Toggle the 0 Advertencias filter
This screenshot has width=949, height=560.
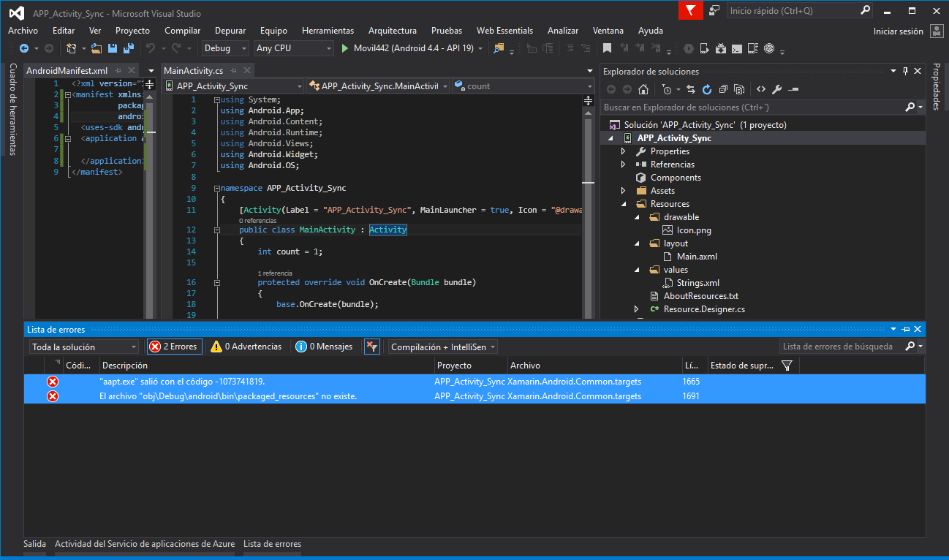[x=246, y=347]
